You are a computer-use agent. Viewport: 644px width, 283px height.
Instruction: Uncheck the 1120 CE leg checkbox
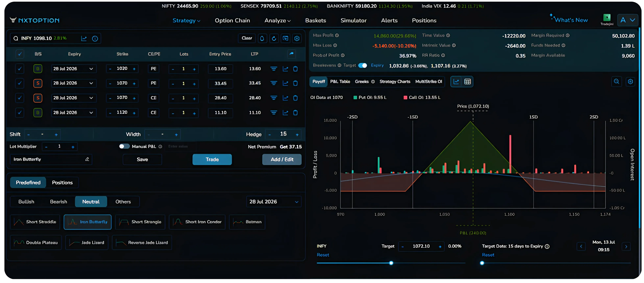20,113
